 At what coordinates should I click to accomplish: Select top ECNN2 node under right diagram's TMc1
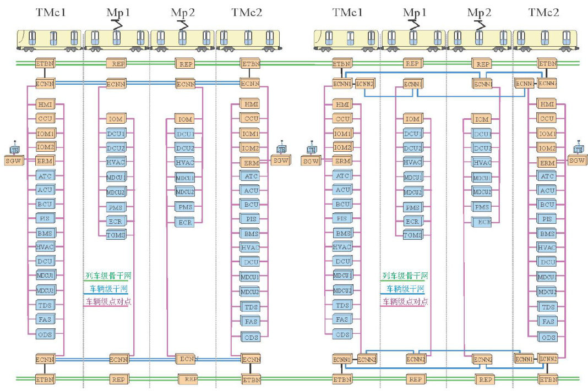tap(365, 84)
